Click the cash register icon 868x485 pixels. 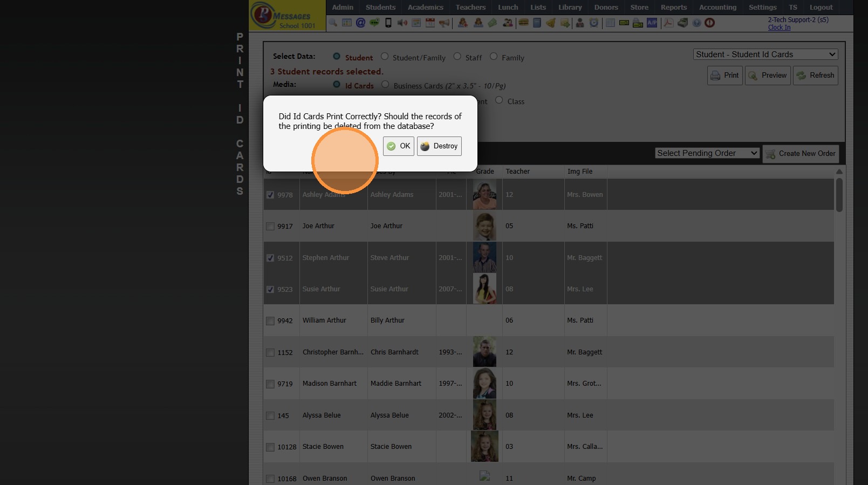[x=682, y=23]
